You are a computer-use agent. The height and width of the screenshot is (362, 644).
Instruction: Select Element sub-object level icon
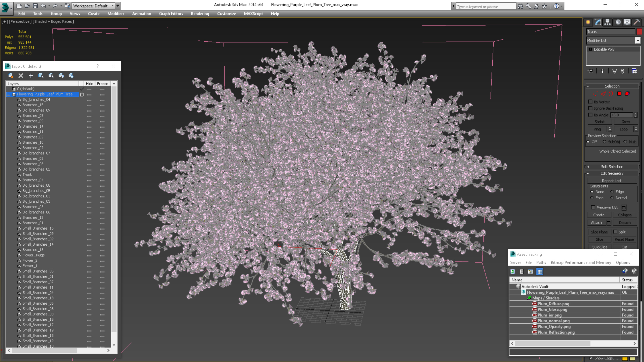click(627, 94)
